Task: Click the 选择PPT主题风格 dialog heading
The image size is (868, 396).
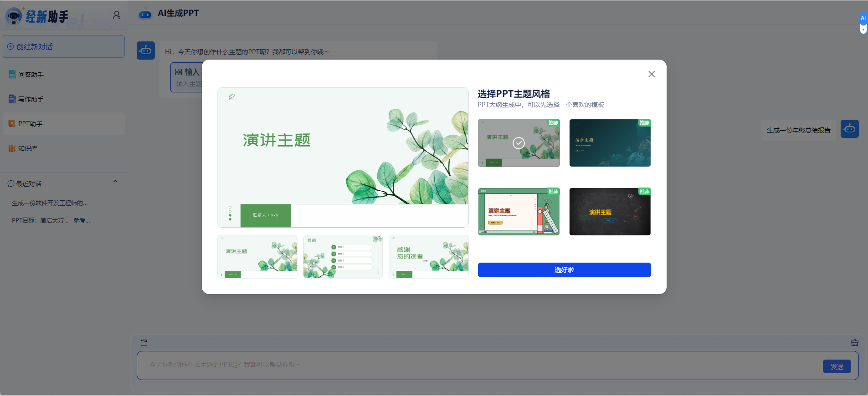Action: pos(514,94)
